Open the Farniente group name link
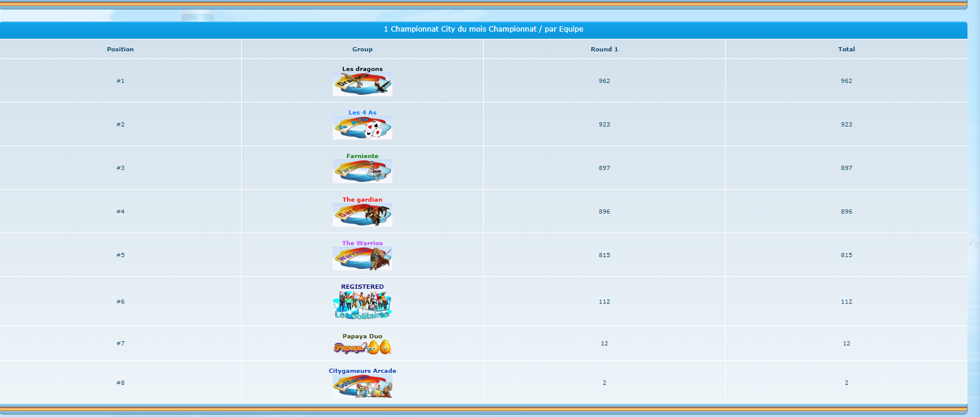 [362, 156]
